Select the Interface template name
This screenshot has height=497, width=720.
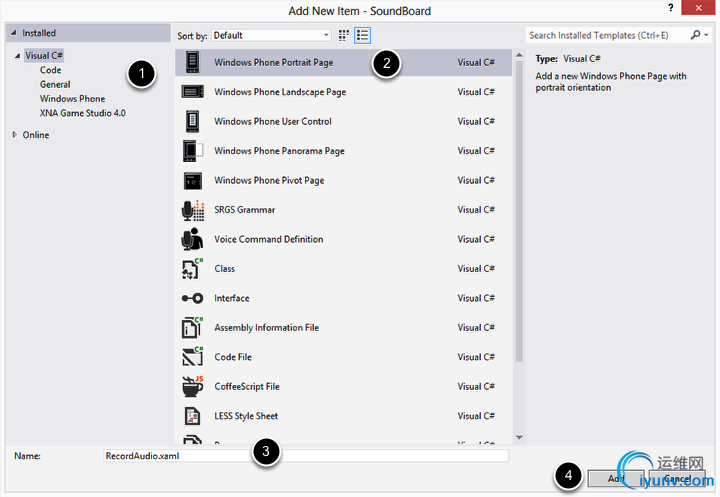(232, 298)
